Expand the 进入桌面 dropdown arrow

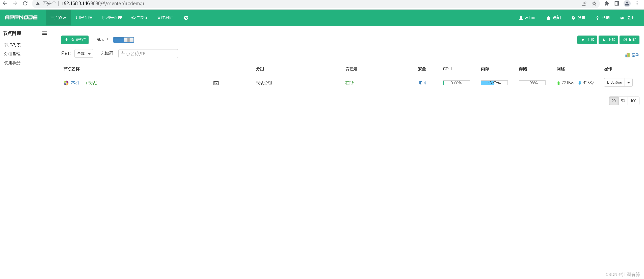point(629,83)
